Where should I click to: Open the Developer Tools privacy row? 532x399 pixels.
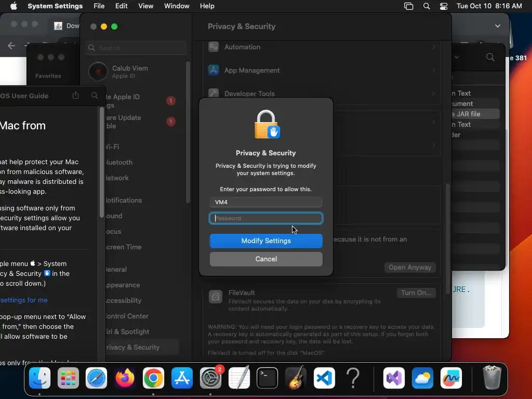pyautogui.click(x=322, y=94)
